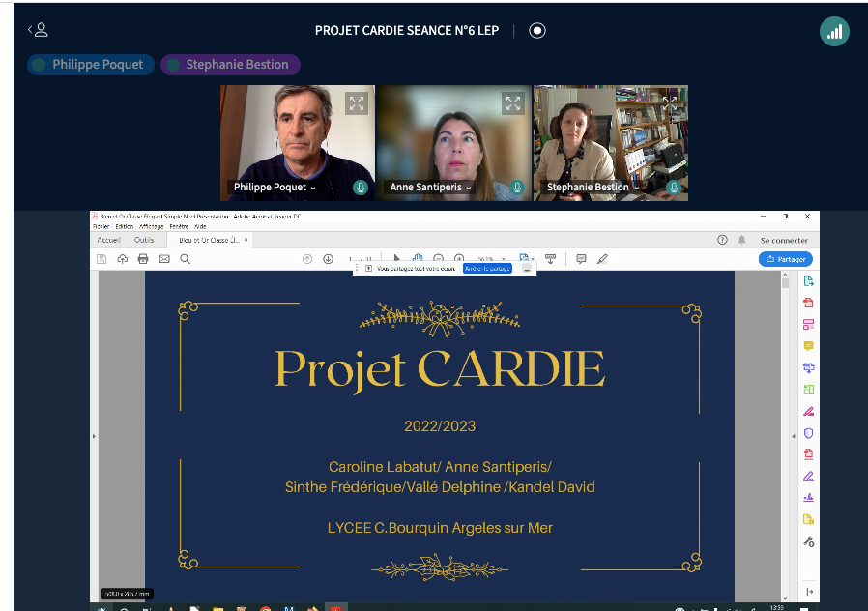This screenshot has width=868, height=611.
Task: Send file by email envelope icon
Action: point(164,259)
